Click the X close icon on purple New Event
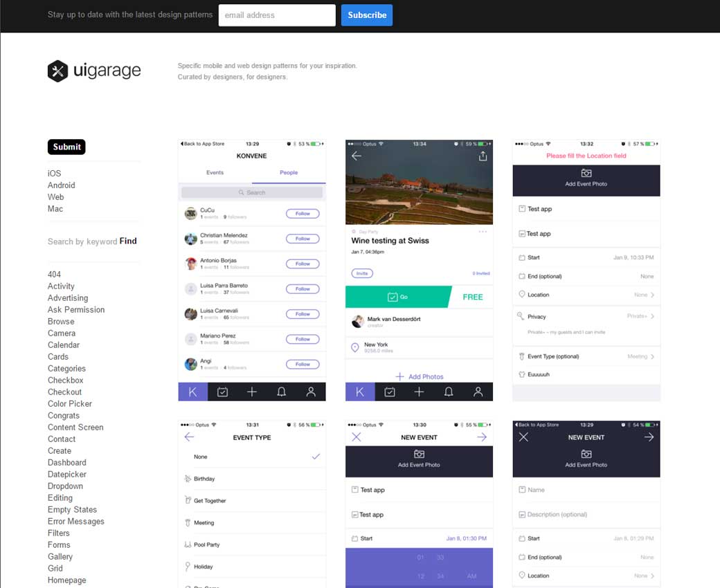720x588 pixels. 357,437
